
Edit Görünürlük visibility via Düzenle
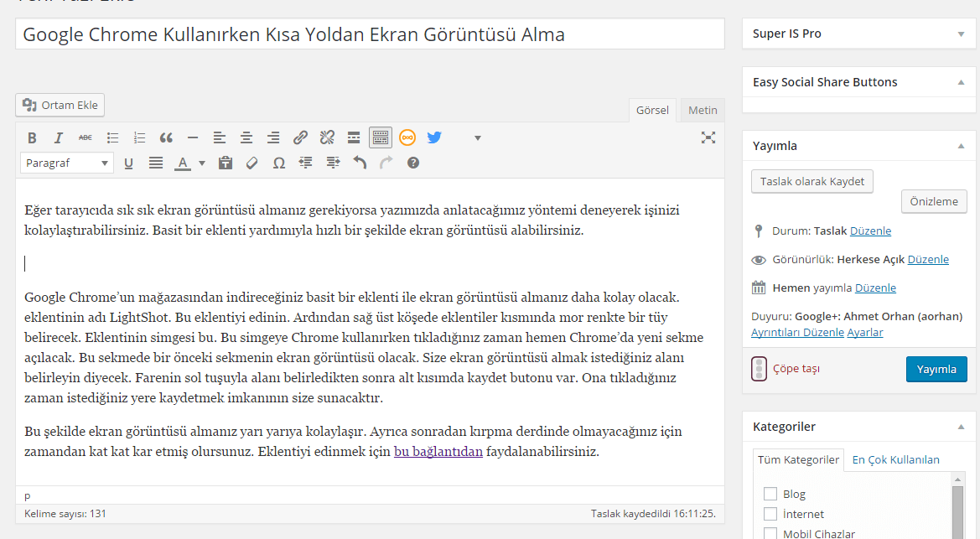[928, 260]
